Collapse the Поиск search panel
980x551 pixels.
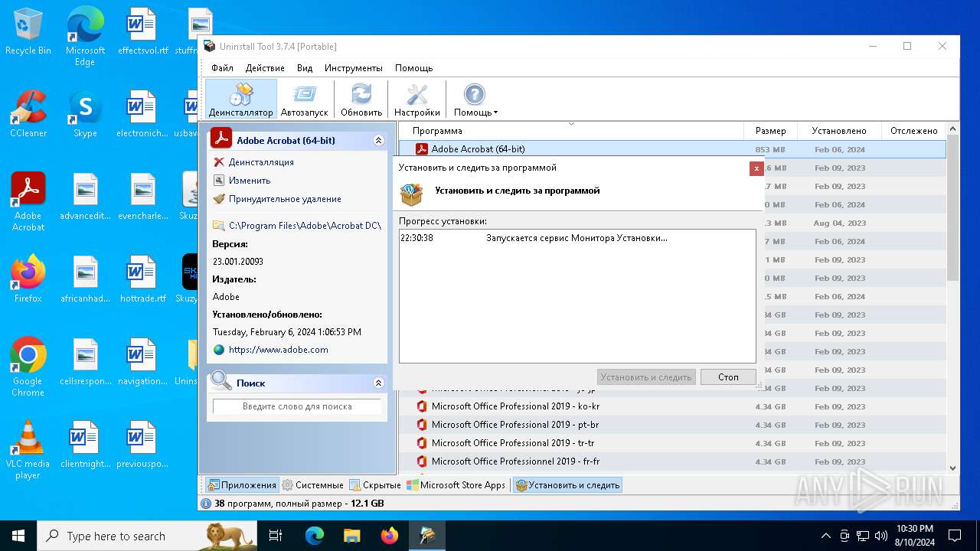(x=378, y=383)
